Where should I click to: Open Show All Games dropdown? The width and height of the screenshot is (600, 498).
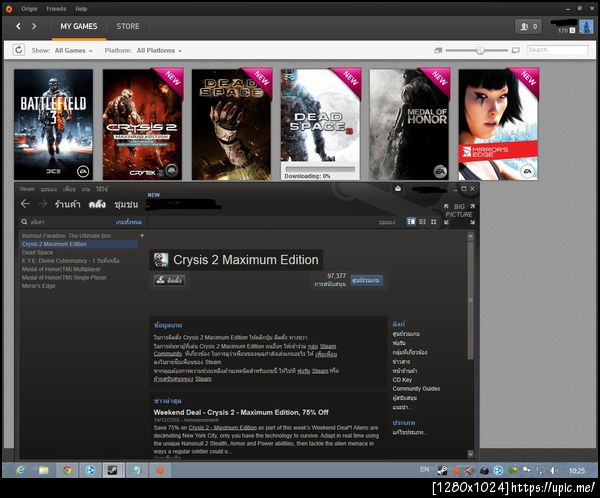pos(73,50)
